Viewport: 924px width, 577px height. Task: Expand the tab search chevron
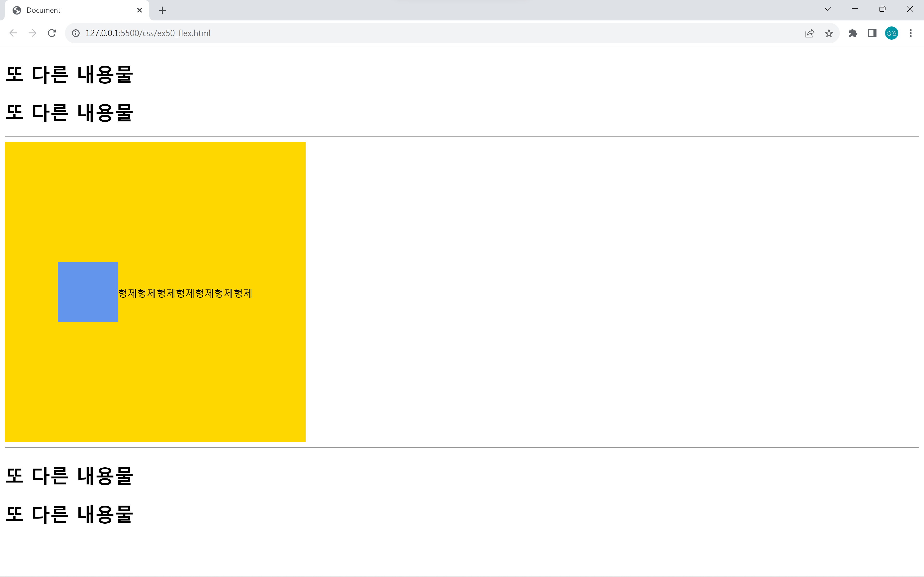[828, 9]
